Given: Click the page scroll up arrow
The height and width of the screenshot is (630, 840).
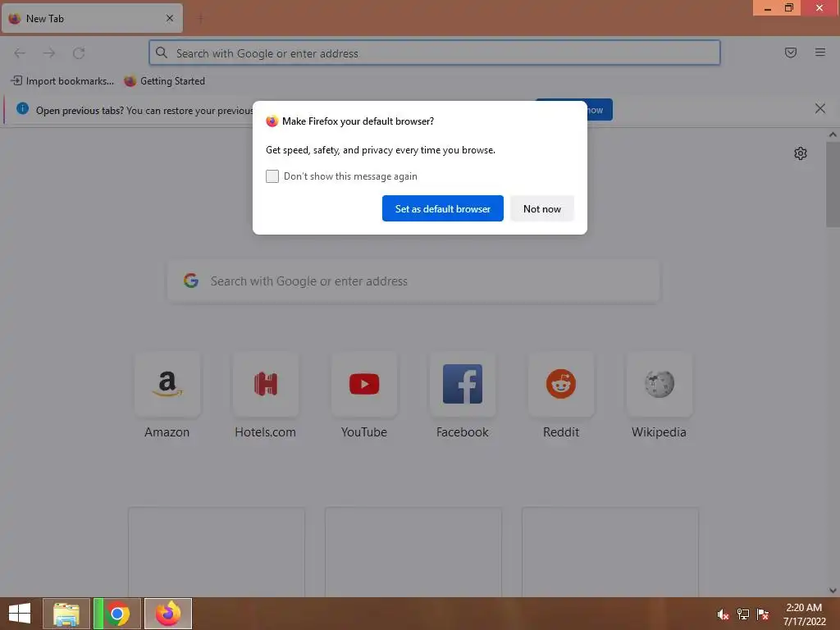Looking at the screenshot, I should pyautogui.click(x=833, y=135).
